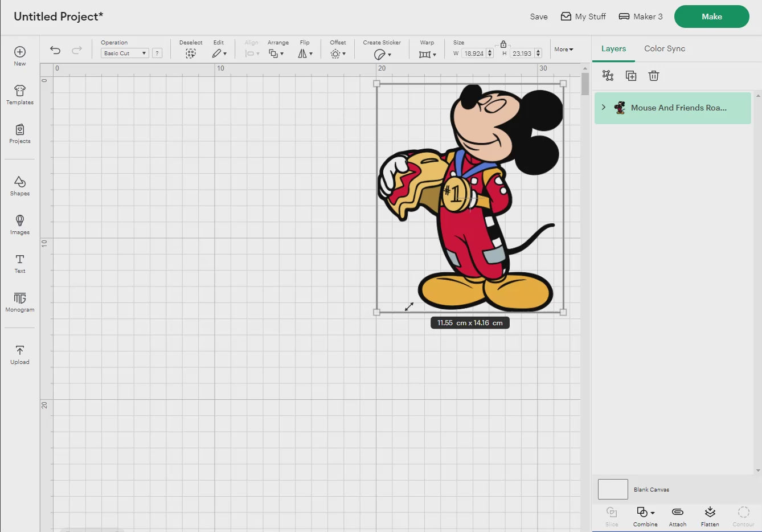The width and height of the screenshot is (762, 532).
Task: Click the Duplicate layer icon
Action: pyautogui.click(x=631, y=76)
